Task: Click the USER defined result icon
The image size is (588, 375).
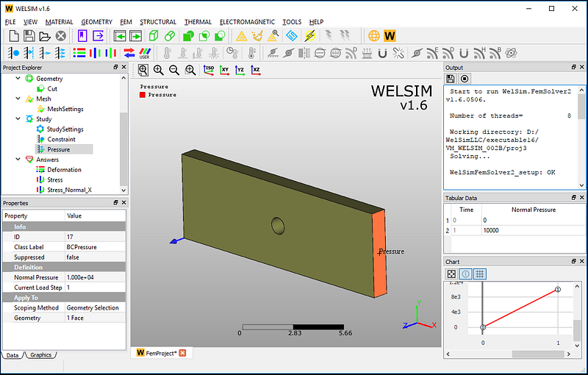Action: (x=146, y=53)
